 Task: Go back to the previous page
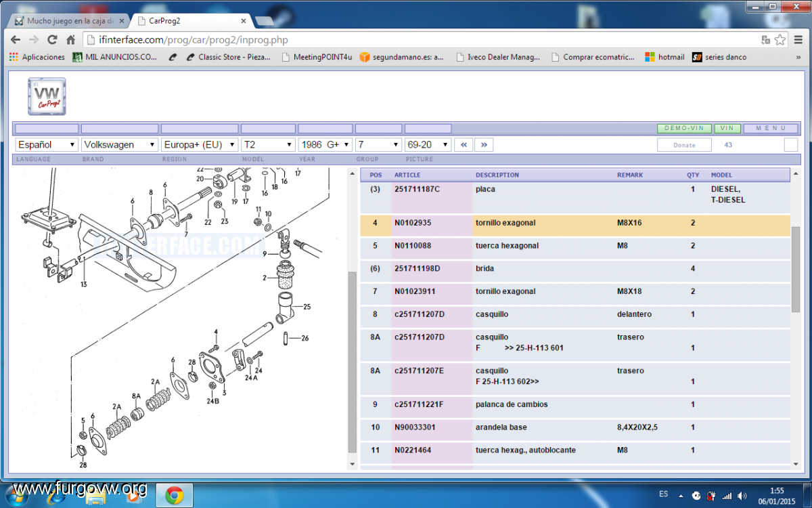[16, 40]
